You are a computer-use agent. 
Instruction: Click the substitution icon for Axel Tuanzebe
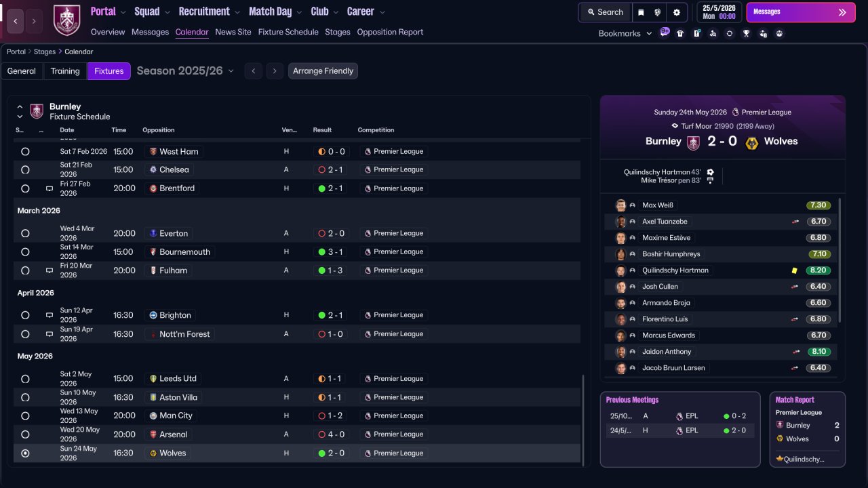795,222
